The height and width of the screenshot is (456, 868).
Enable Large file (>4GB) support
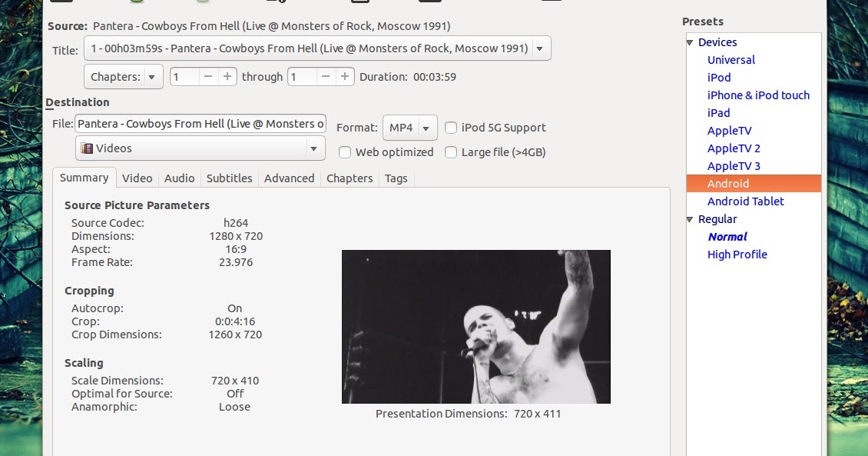(x=451, y=152)
